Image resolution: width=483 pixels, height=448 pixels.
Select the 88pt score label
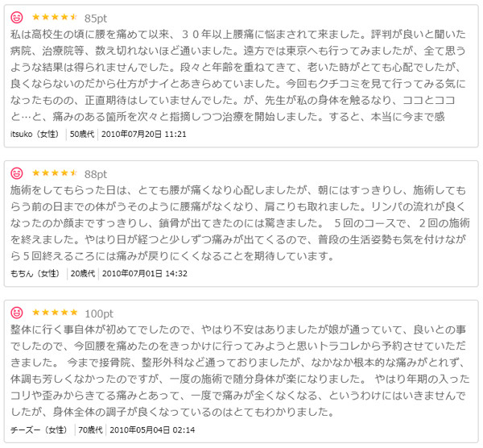coord(96,174)
